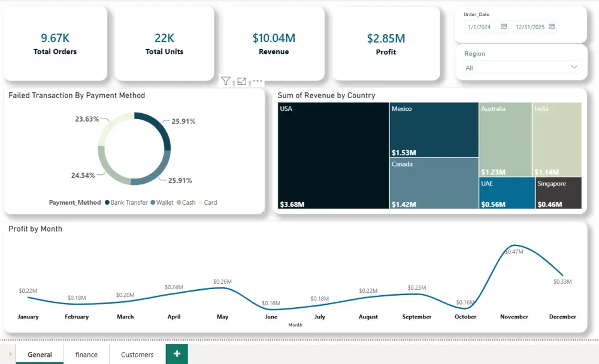Click the page navigation arrow left of the General tab
599x364 pixels.
click(x=10, y=354)
